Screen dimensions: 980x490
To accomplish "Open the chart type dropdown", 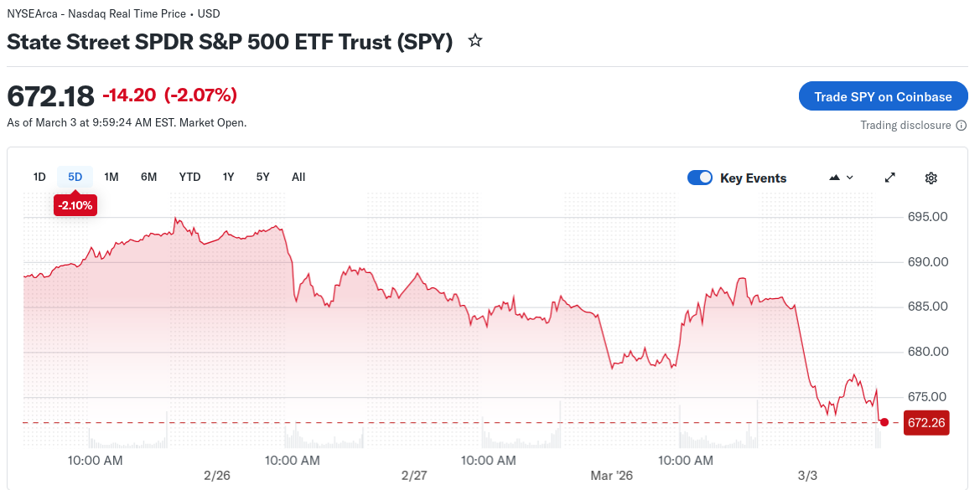I will pos(841,178).
